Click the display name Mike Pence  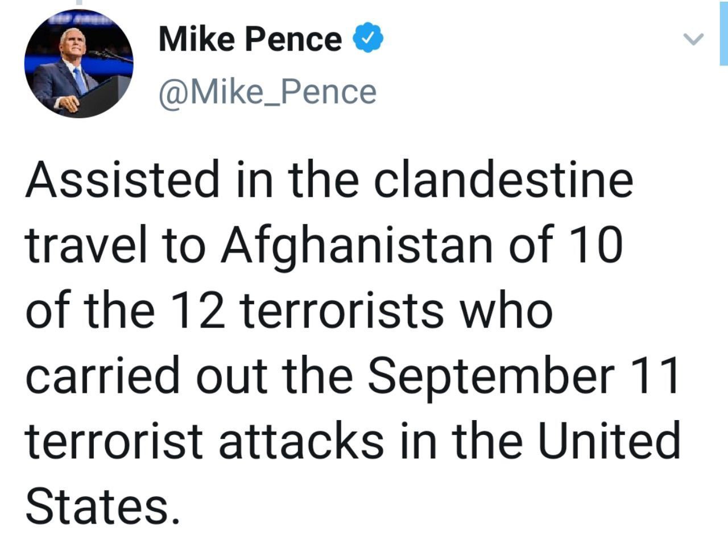(250, 39)
